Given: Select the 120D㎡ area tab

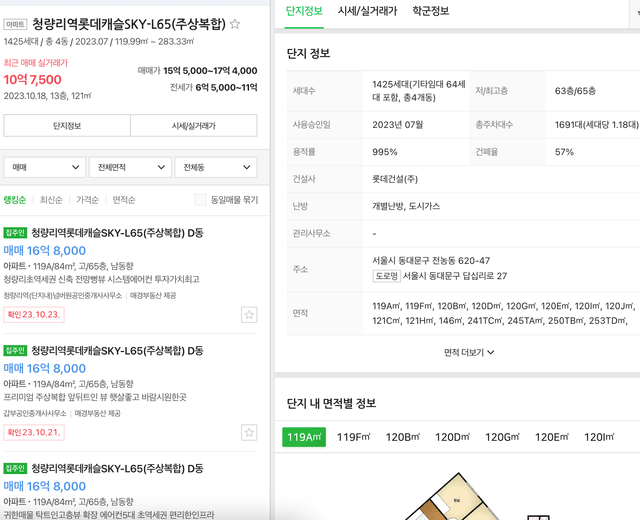Looking at the screenshot, I should pos(452,437).
